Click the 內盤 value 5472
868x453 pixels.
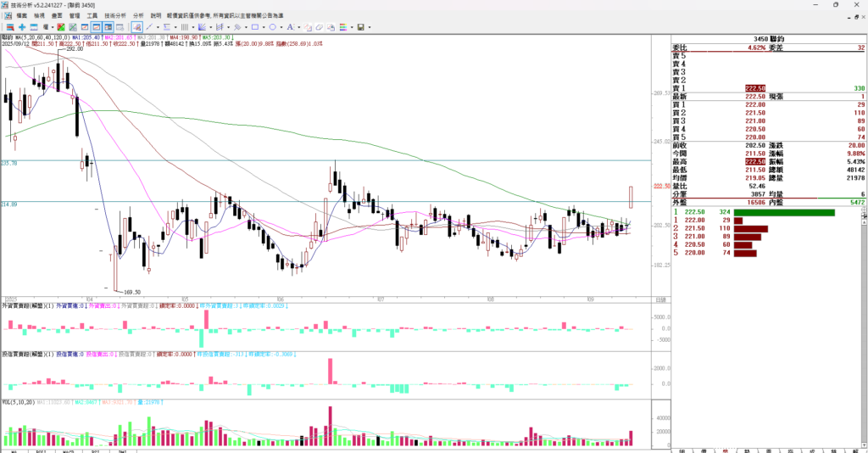857,203
